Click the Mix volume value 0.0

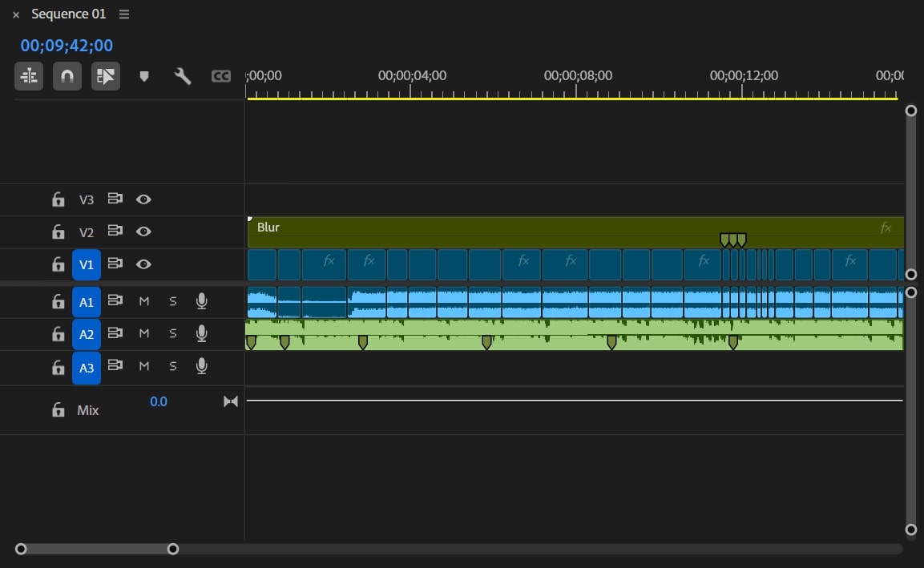click(x=159, y=401)
